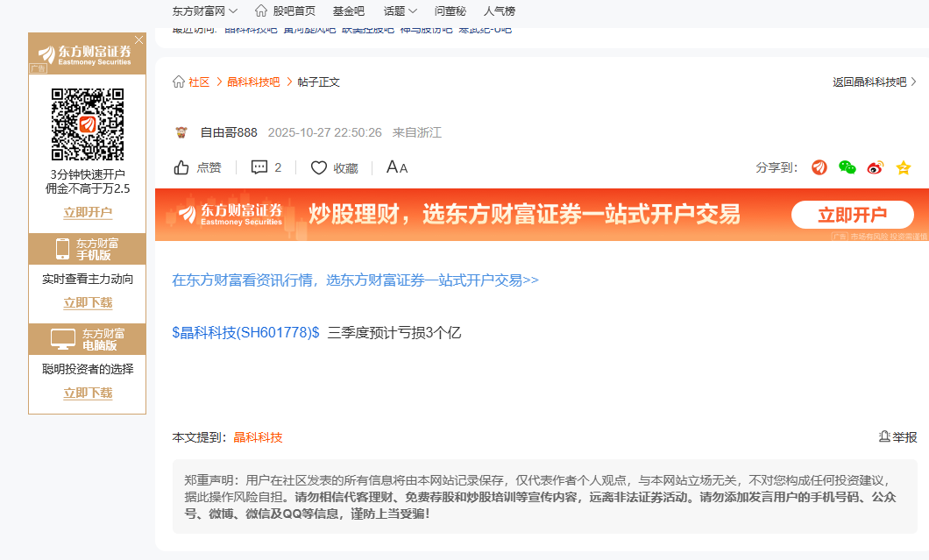The image size is (929, 560).
Task: Share post to WeChat
Action: coord(847,167)
